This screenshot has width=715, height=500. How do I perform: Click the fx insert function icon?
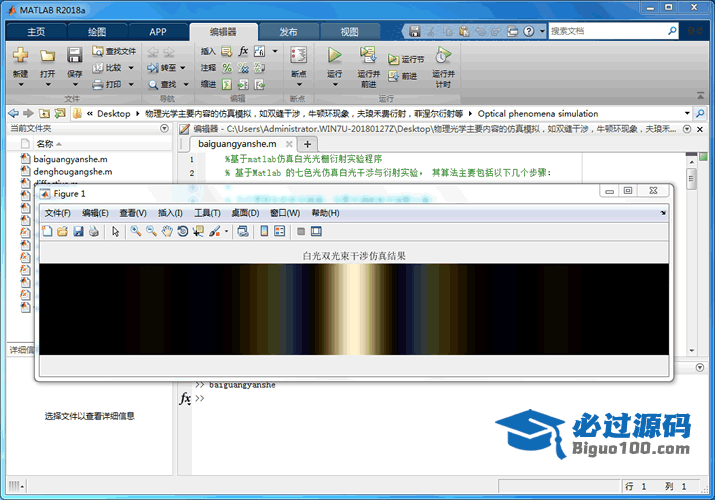[x=244, y=51]
